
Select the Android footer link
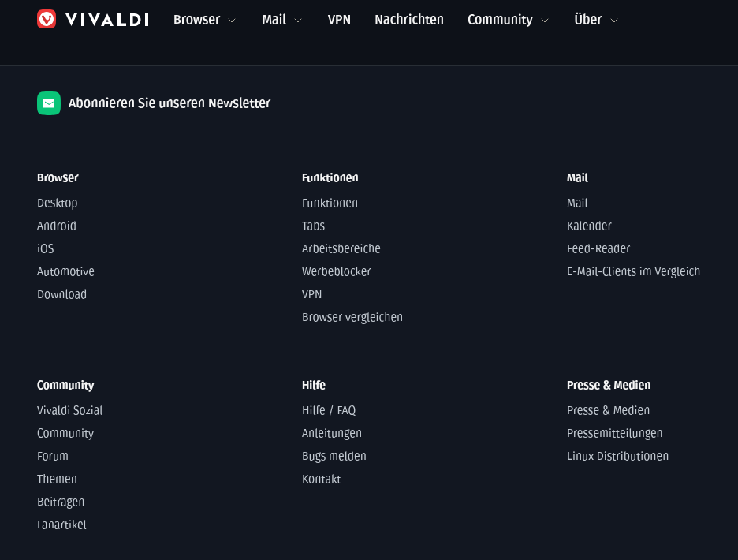(57, 226)
